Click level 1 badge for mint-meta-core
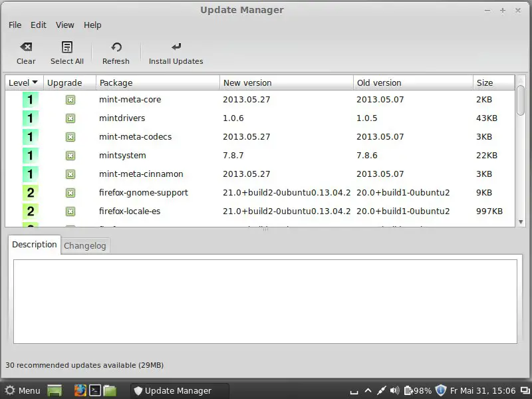 (x=31, y=100)
